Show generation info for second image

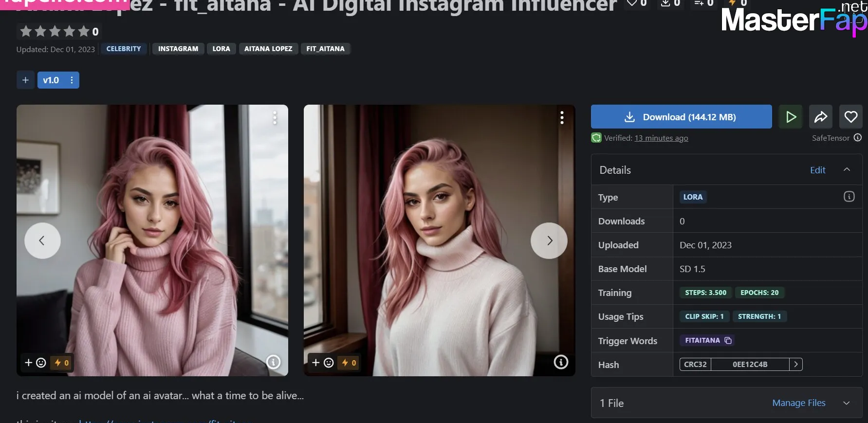pos(561,362)
